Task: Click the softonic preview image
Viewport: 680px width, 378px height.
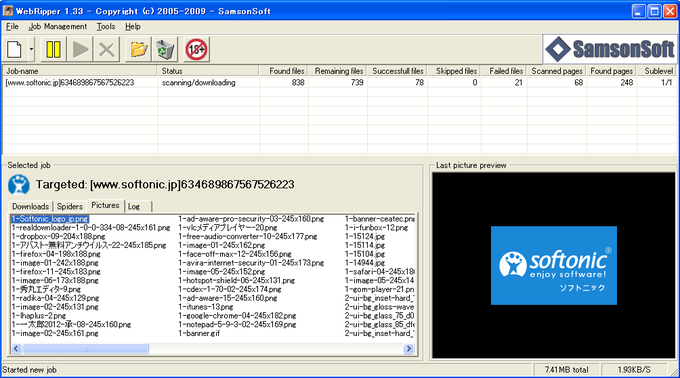Action: [554, 265]
